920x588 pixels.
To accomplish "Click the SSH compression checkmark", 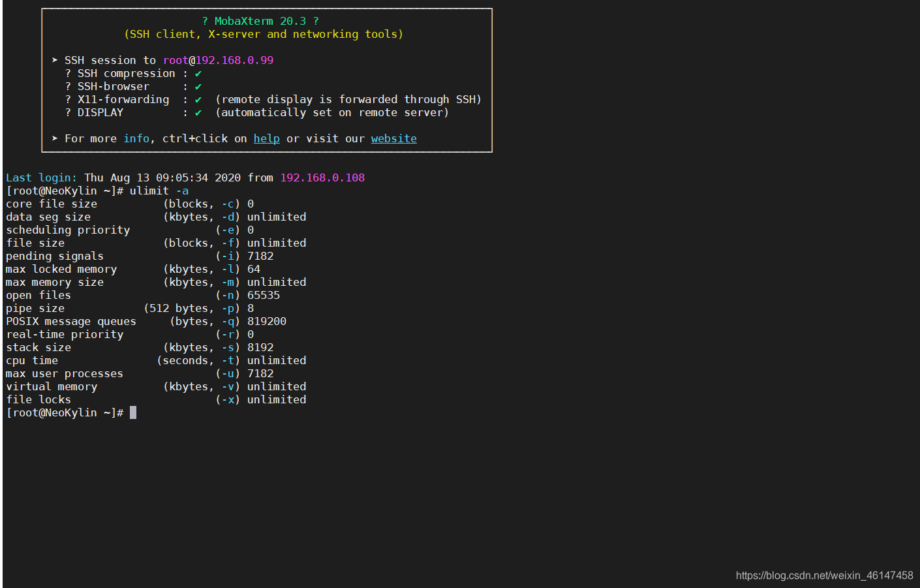I will 198,74.
